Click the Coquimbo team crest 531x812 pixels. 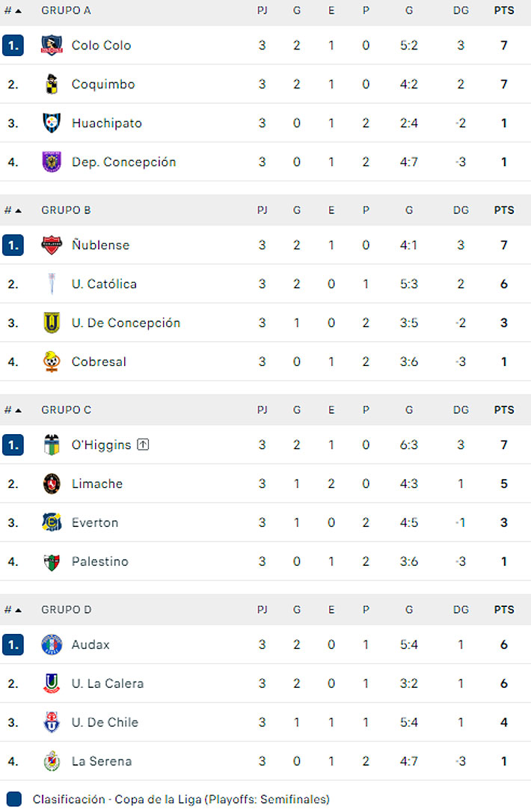click(52, 84)
